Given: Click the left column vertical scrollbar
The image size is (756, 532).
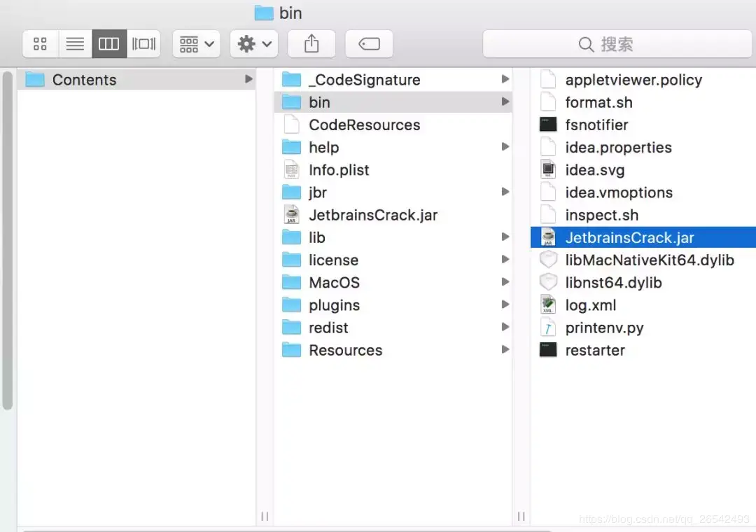Looking at the screenshot, I should click(7, 240).
